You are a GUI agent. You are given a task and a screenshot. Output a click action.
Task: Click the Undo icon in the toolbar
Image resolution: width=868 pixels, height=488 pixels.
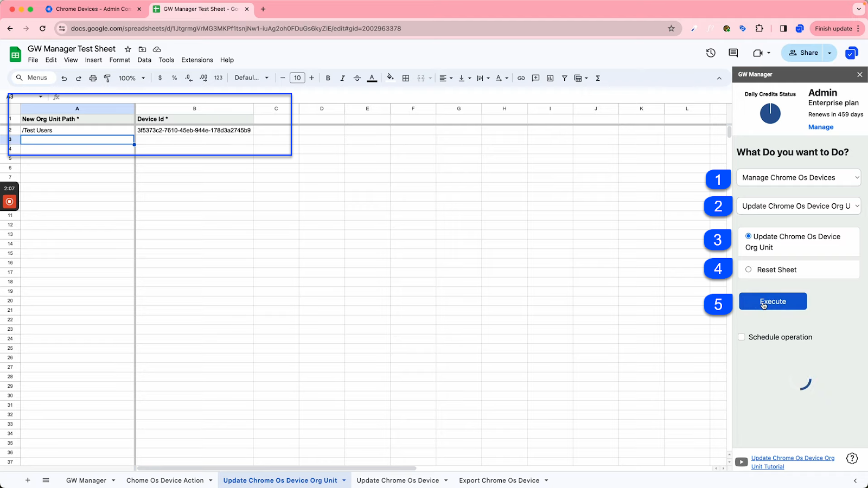tap(64, 78)
